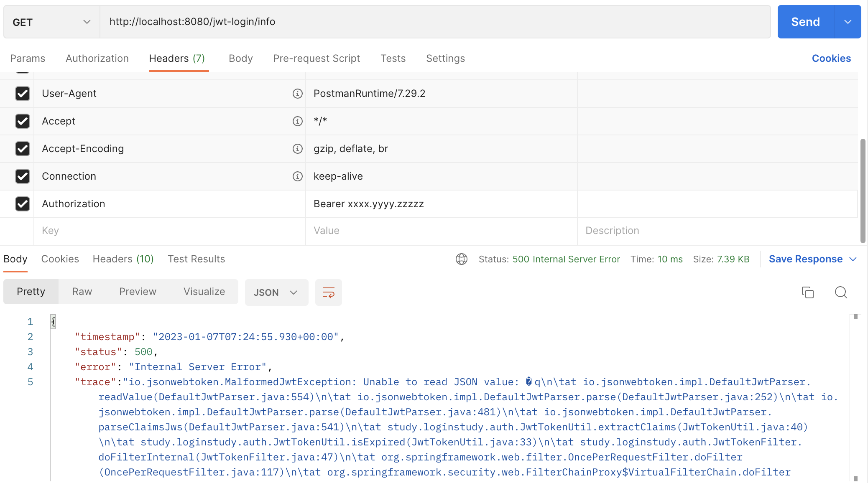868x483 pixels.
Task: Uncheck the Authorization header checkbox
Action: coord(23,204)
